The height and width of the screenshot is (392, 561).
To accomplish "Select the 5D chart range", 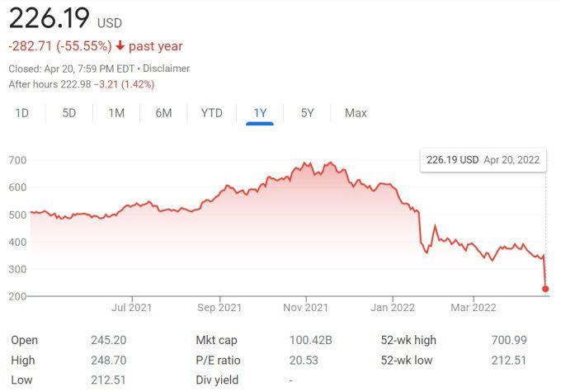I will click(69, 113).
